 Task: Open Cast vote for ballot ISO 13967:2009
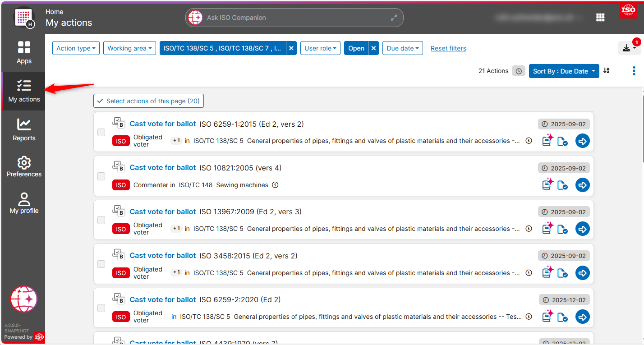(163, 212)
